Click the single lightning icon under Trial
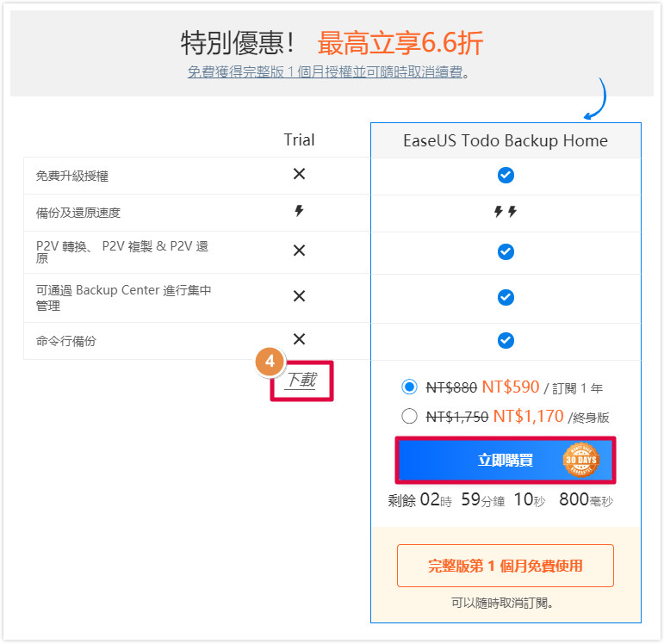 [299, 210]
